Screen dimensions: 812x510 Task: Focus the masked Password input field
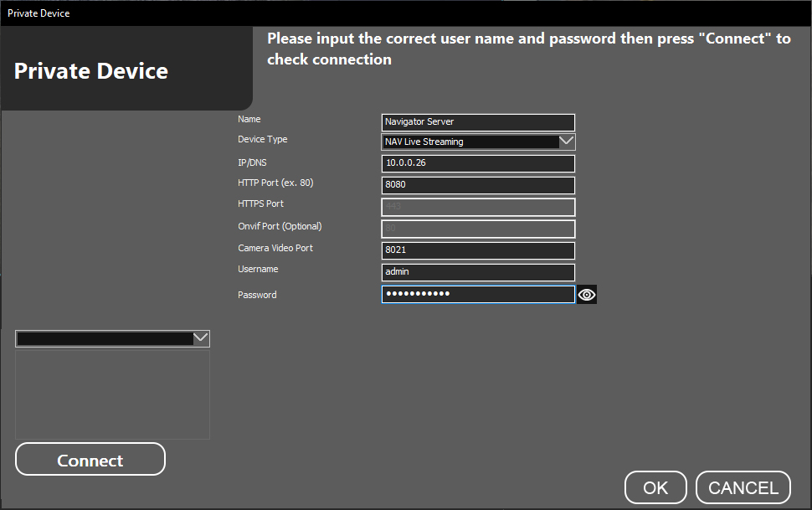pyautogui.click(x=478, y=294)
